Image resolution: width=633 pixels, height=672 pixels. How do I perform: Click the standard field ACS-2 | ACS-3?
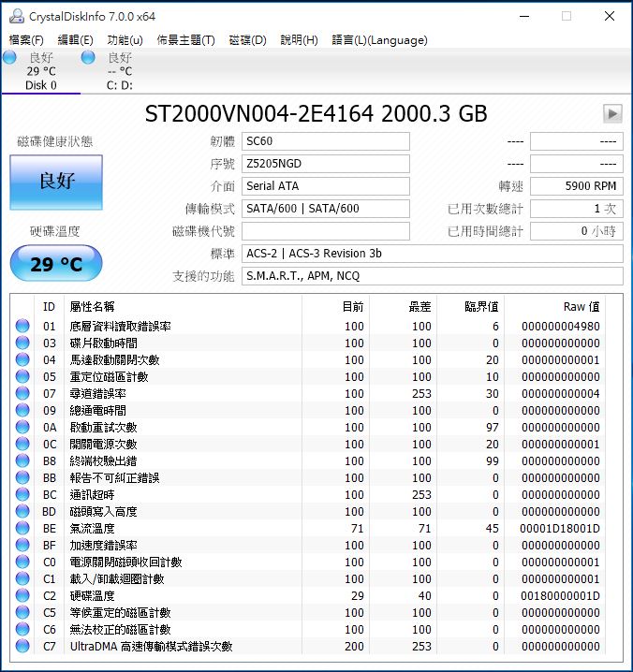click(433, 254)
